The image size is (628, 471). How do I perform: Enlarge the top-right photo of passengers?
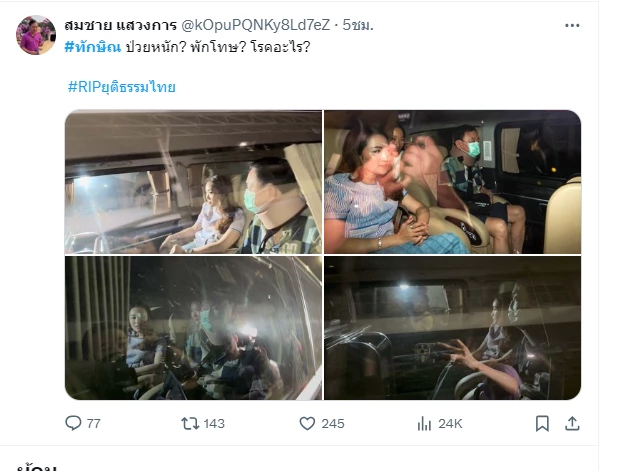(x=452, y=182)
